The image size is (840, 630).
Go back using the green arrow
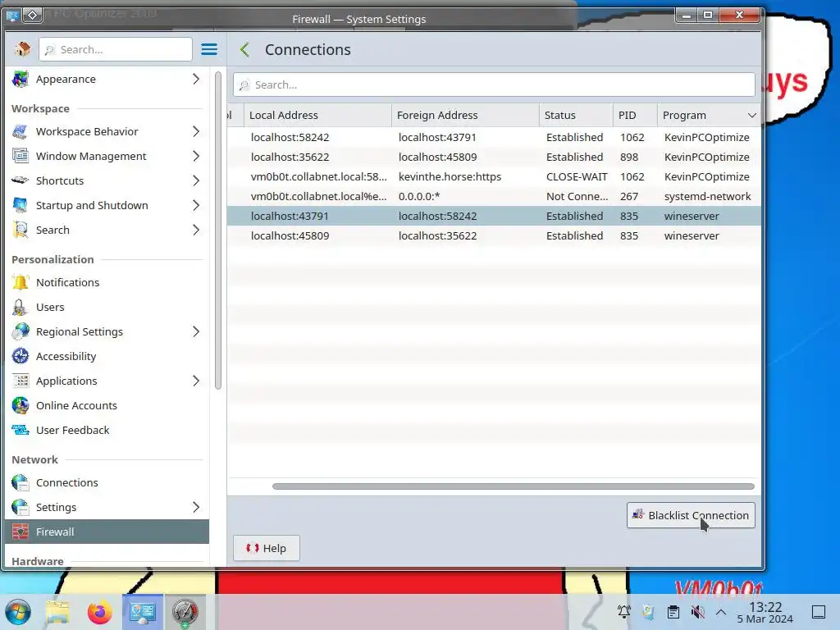[244, 50]
